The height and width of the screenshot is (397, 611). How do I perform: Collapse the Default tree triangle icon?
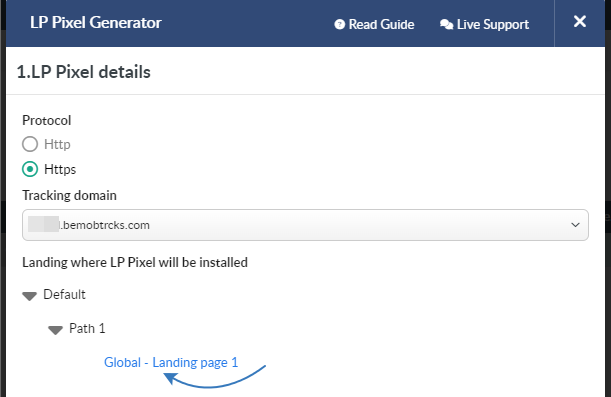click(30, 296)
